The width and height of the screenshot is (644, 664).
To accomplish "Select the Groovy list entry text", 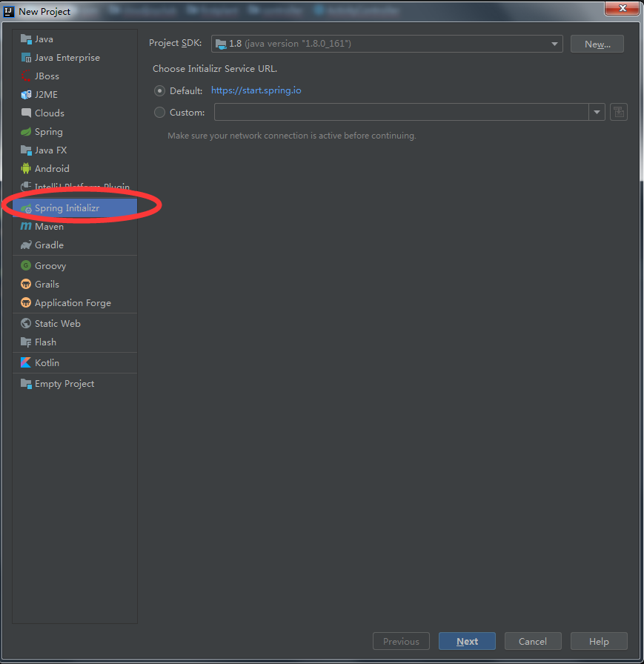I will [x=50, y=266].
